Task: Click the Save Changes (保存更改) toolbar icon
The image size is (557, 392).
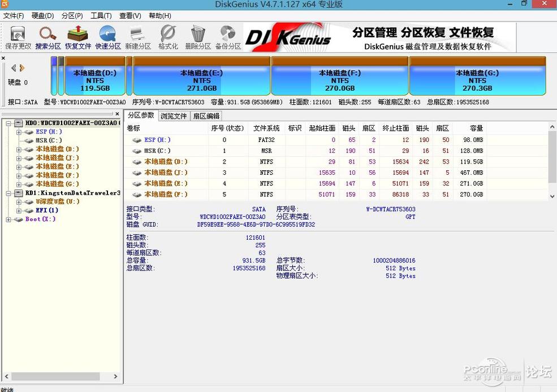Action: coord(18,37)
